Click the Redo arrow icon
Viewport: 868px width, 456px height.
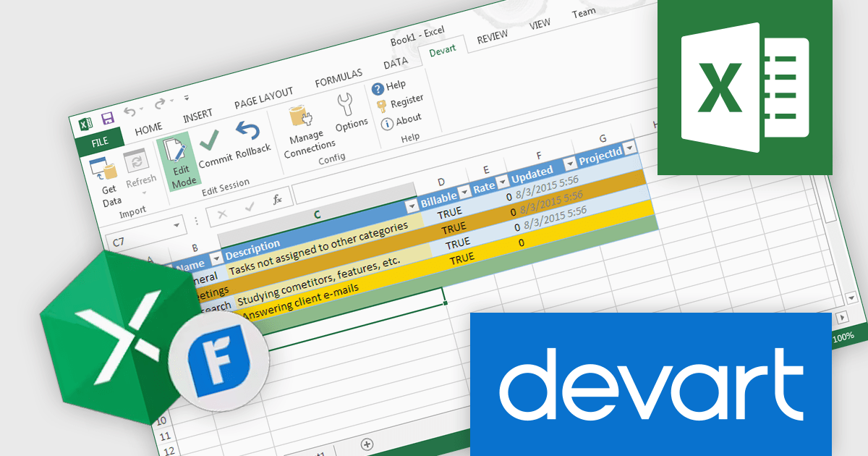160,104
